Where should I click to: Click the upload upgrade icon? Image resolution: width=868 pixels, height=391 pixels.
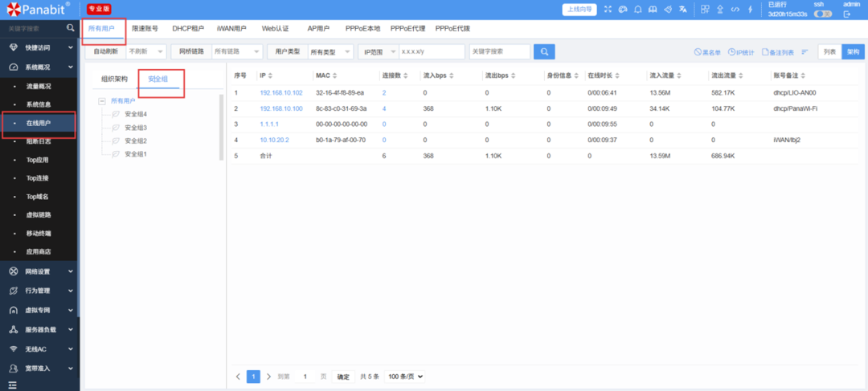click(720, 10)
